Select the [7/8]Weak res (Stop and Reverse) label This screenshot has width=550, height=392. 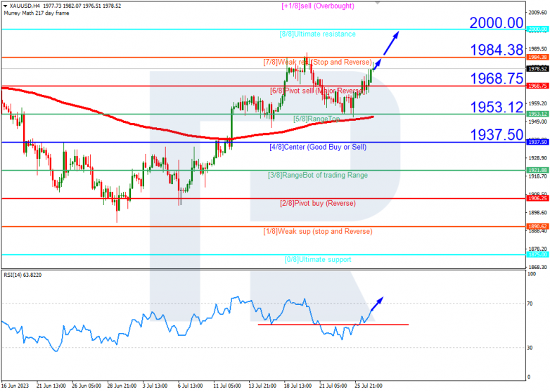click(318, 62)
